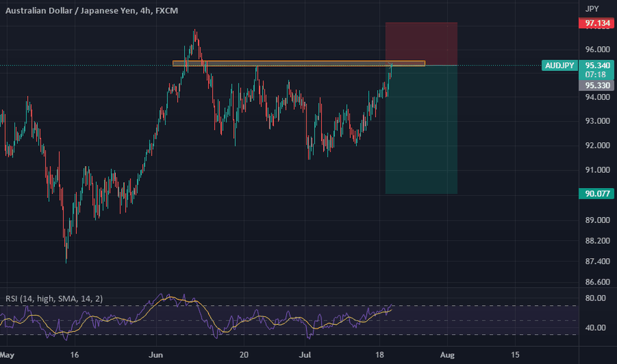Click the 87.400 price axis label

[x=597, y=261]
